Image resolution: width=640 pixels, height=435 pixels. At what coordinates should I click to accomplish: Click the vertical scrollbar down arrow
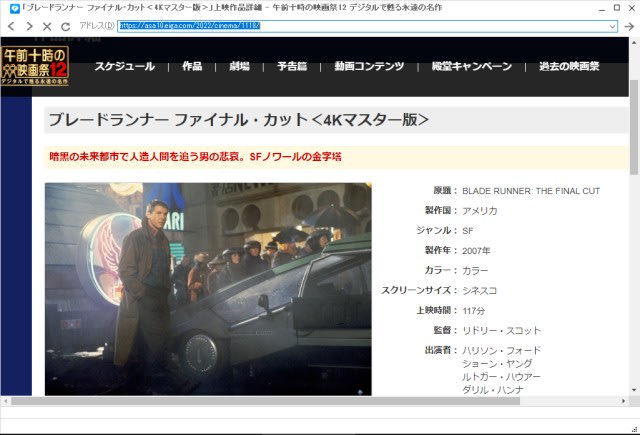coord(634,390)
